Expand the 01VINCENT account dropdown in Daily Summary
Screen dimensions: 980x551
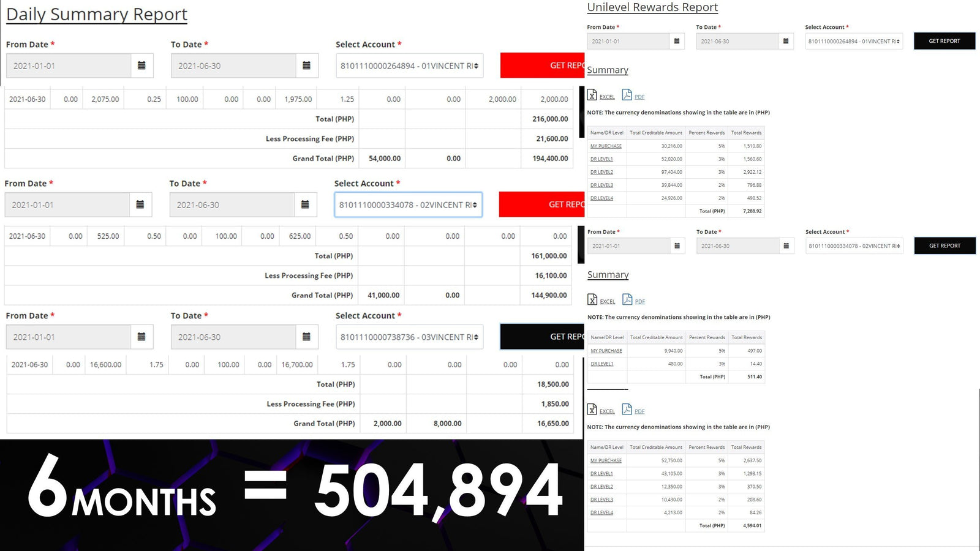[x=409, y=66]
